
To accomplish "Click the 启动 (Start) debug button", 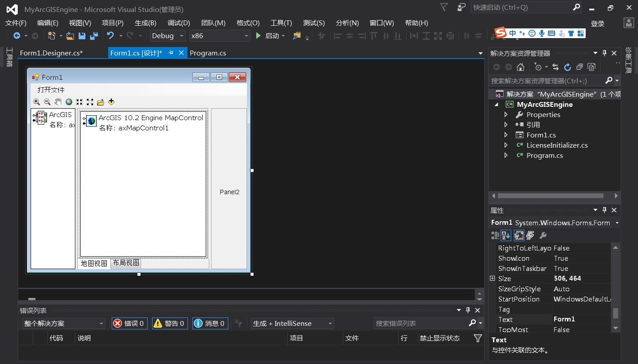I will pyautogui.click(x=269, y=35).
